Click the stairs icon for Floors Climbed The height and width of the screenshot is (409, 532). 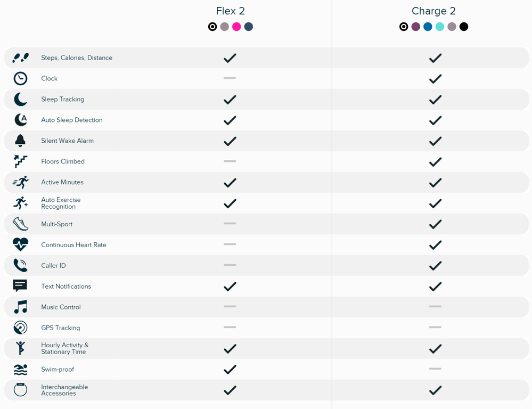tap(20, 161)
